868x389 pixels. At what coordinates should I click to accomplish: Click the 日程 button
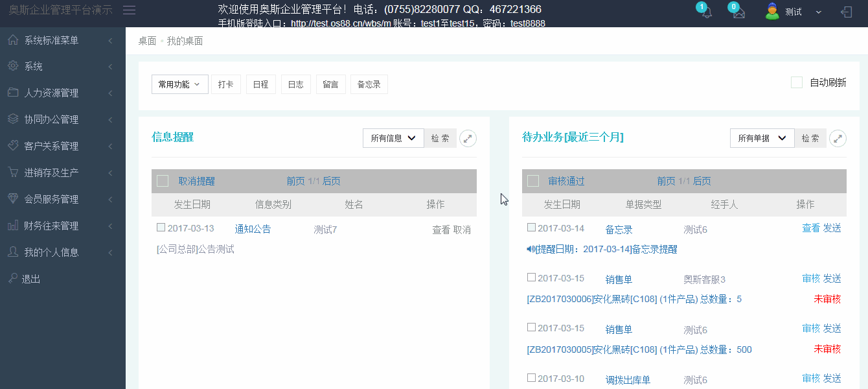tap(261, 84)
